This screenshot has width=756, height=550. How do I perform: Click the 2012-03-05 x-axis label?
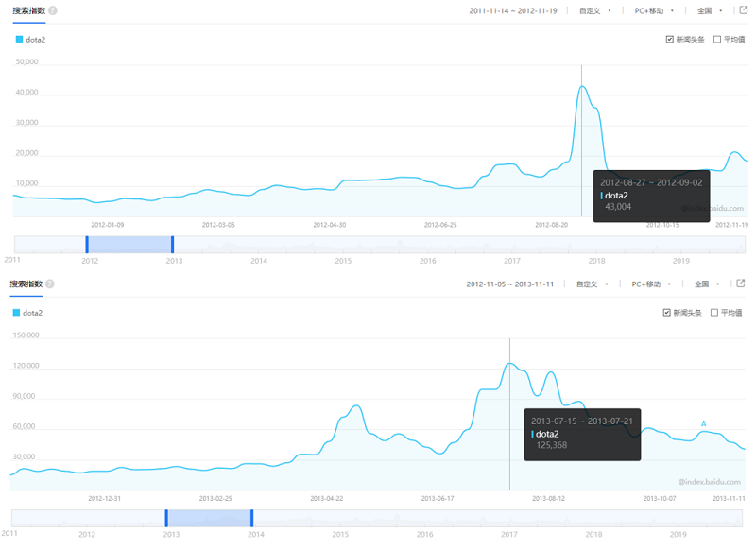click(218, 225)
